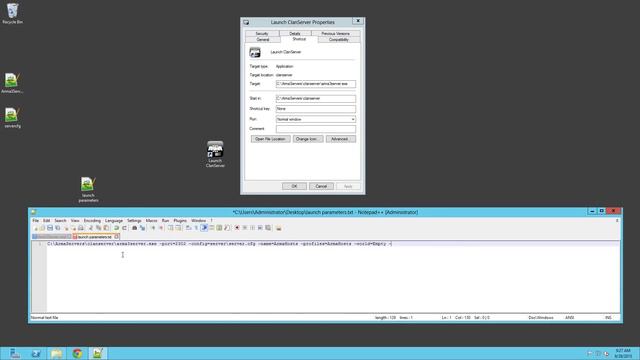Click the command line text in the editor
The height and width of the screenshot is (360, 640).
[219, 244]
